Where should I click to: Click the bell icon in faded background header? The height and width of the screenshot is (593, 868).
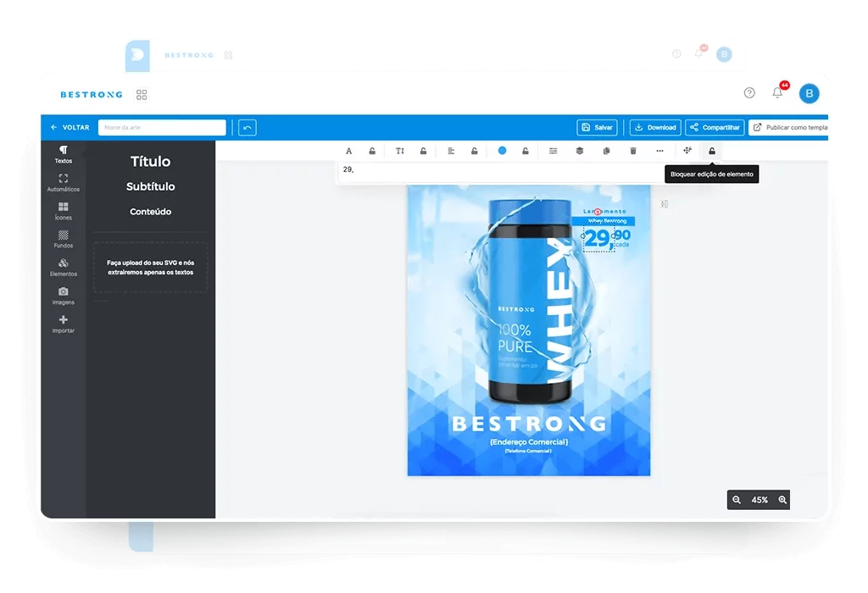[x=699, y=53]
